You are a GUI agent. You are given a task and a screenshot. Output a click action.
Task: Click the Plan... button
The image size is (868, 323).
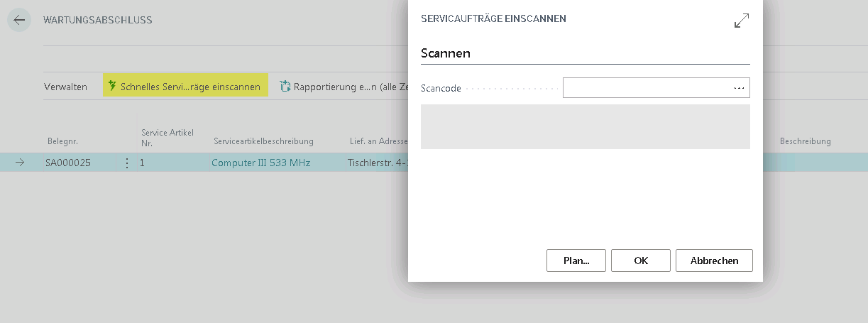click(x=576, y=261)
